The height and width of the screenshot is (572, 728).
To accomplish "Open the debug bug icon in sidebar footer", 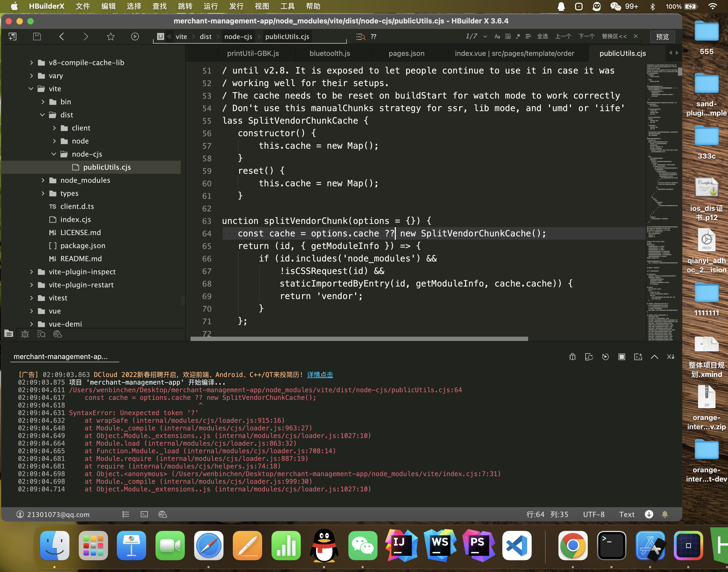I will 25,334.
